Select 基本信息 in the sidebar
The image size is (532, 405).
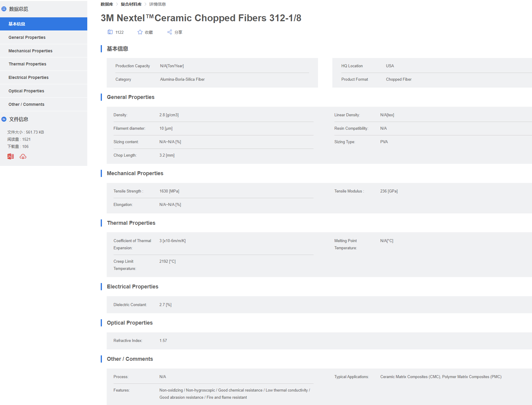pyautogui.click(x=44, y=24)
